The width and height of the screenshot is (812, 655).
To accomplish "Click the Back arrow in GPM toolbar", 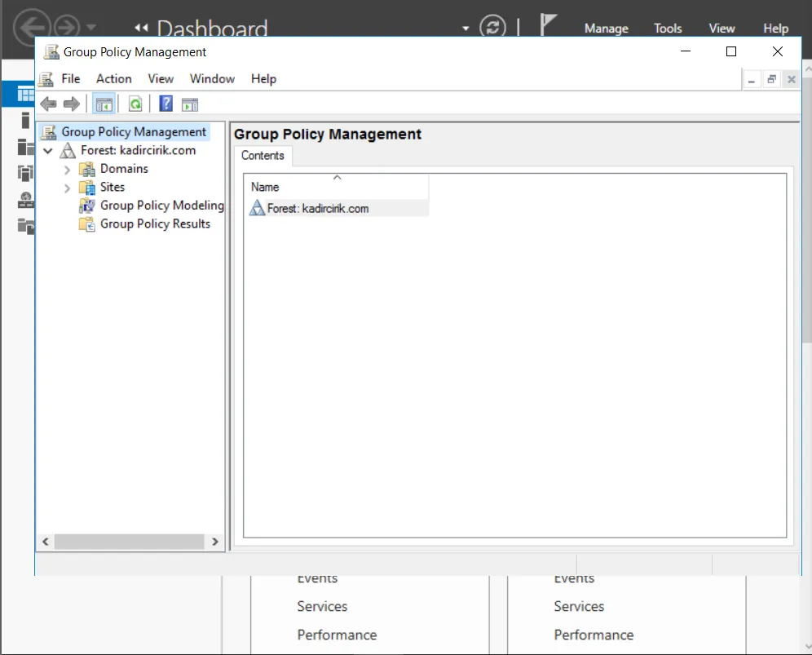I will 48,104.
